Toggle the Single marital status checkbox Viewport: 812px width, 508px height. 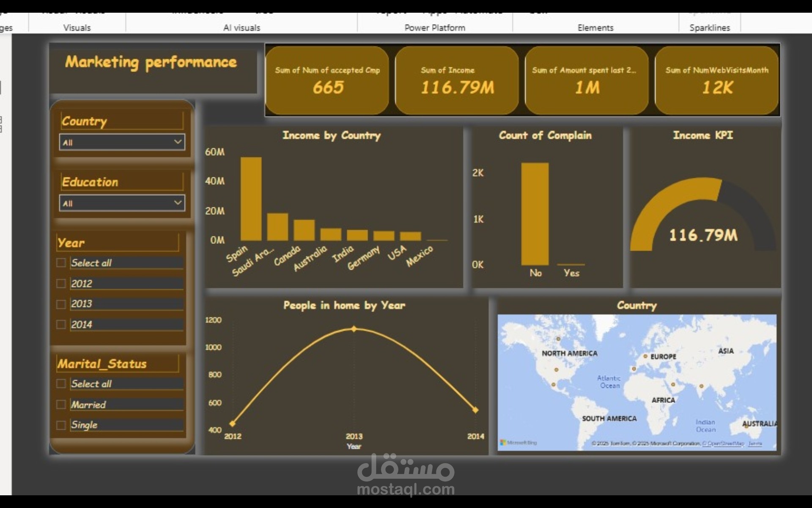pyautogui.click(x=61, y=425)
